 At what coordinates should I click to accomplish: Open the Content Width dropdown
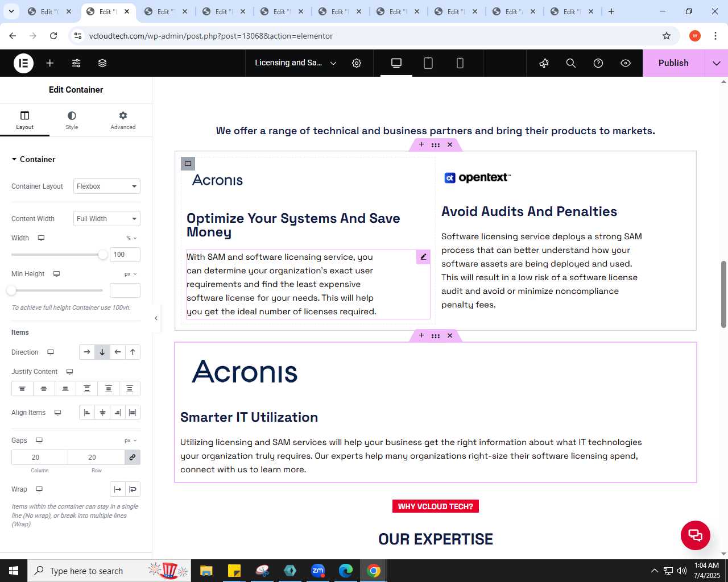coord(107,219)
